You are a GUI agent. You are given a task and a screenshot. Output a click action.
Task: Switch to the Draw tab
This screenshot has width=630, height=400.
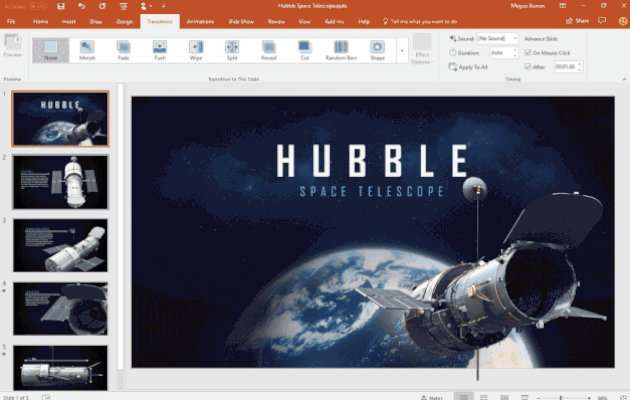point(96,21)
